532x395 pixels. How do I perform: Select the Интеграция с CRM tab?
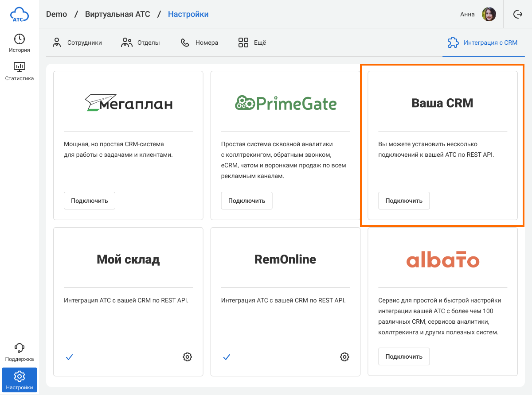click(x=482, y=43)
